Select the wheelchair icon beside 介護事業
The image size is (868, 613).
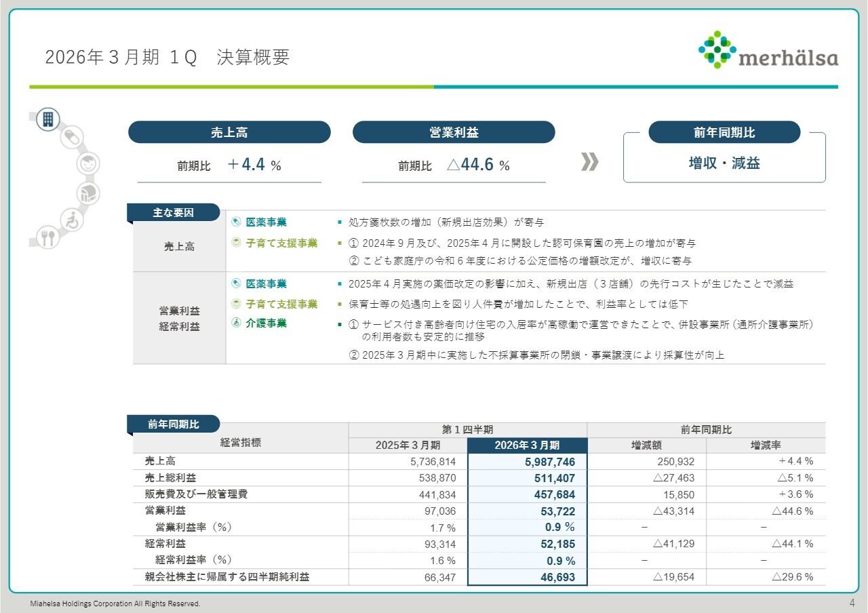pos(237,323)
